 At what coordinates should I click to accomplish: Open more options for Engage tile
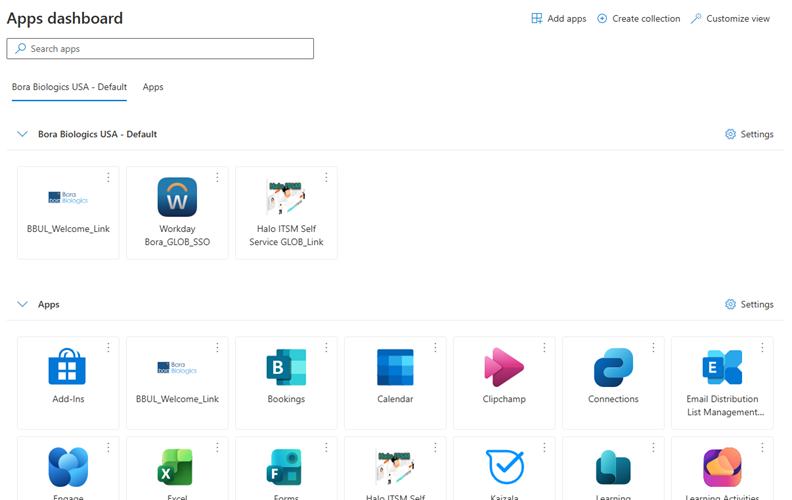pyautogui.click(x=108, y=447)
